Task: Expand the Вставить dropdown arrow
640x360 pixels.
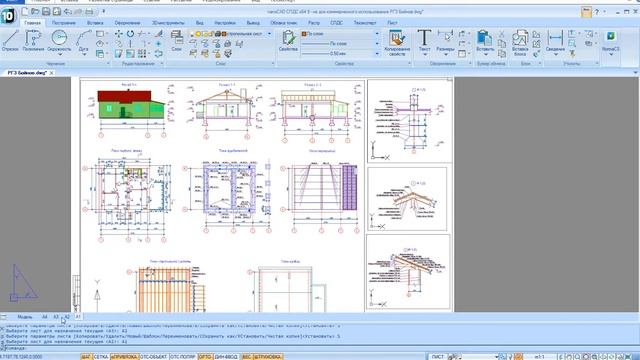Action: click(x=485, y=55)
